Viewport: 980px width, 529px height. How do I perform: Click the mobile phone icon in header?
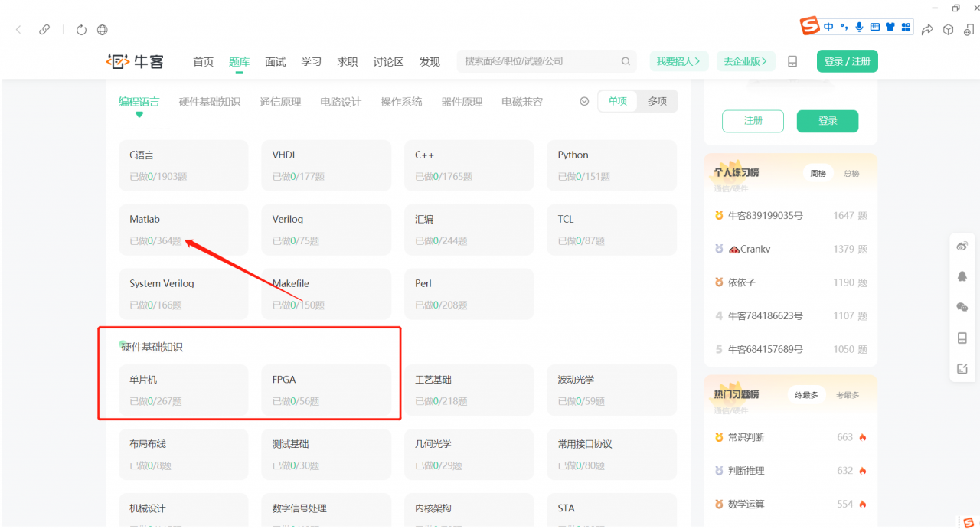coord(792,61)
